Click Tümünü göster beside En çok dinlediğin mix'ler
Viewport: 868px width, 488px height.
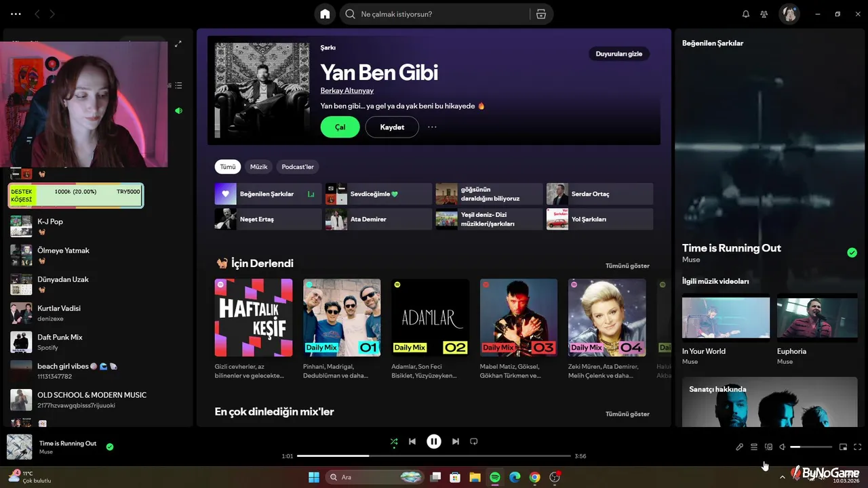pos(627,413)
